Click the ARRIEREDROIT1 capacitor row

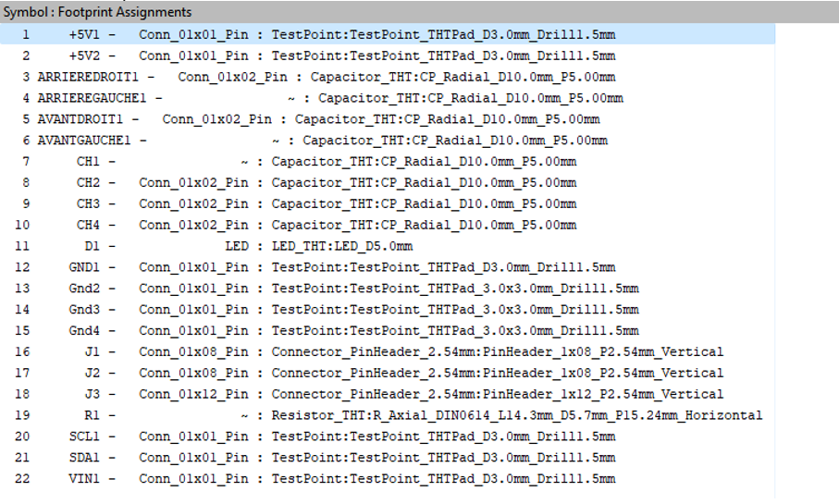(x=370, y=77)
